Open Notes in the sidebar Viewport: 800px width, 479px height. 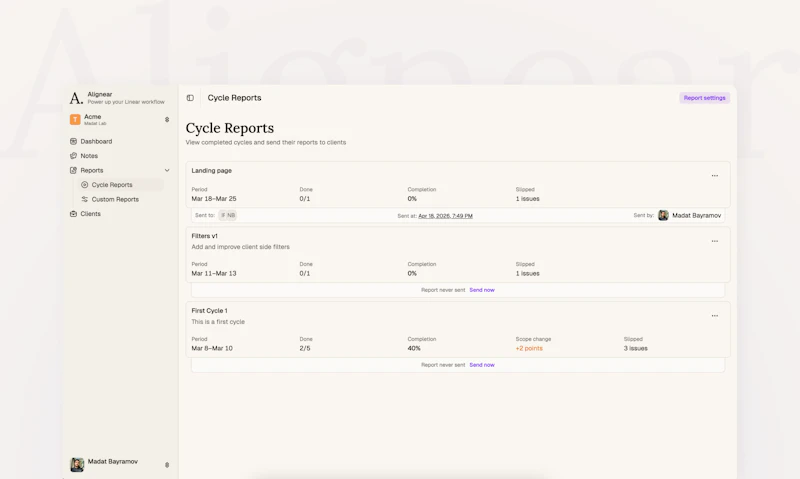[89, 156]
